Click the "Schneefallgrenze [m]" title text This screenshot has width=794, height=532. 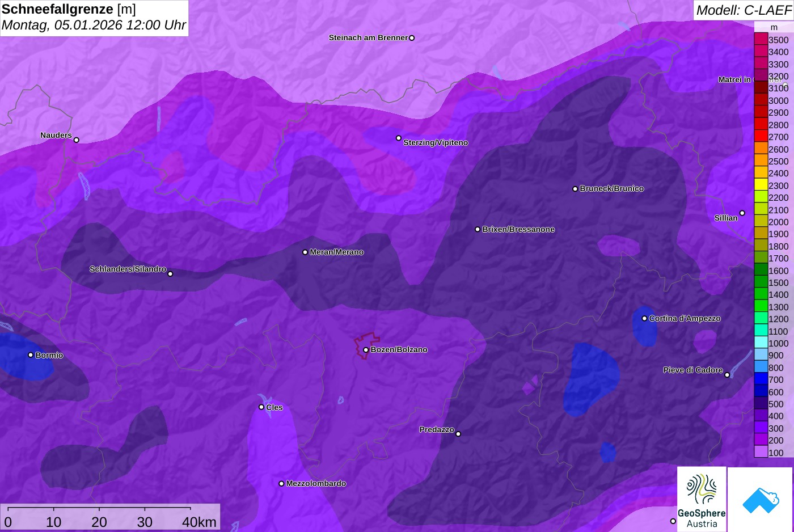pos(69,9)
